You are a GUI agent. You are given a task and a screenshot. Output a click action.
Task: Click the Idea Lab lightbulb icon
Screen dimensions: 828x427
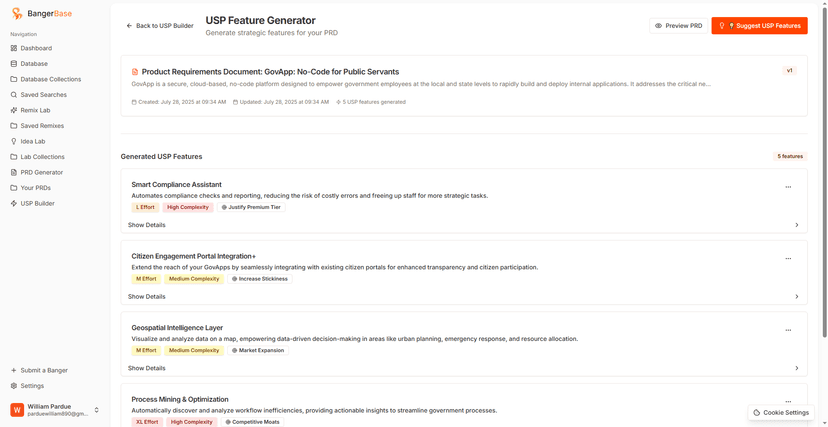pyautogui.click(x=14, y=141)
